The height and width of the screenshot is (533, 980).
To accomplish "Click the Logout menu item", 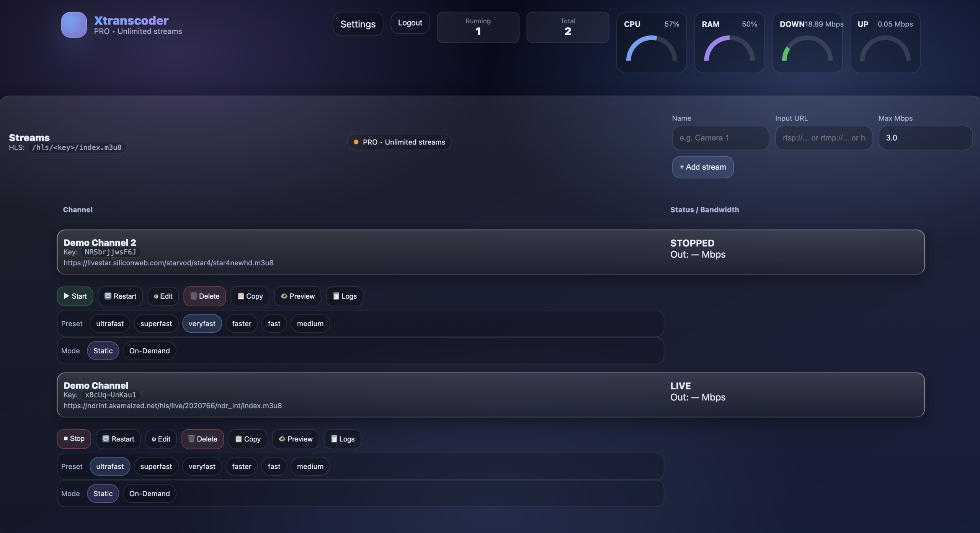I will (x=410, y=23).
